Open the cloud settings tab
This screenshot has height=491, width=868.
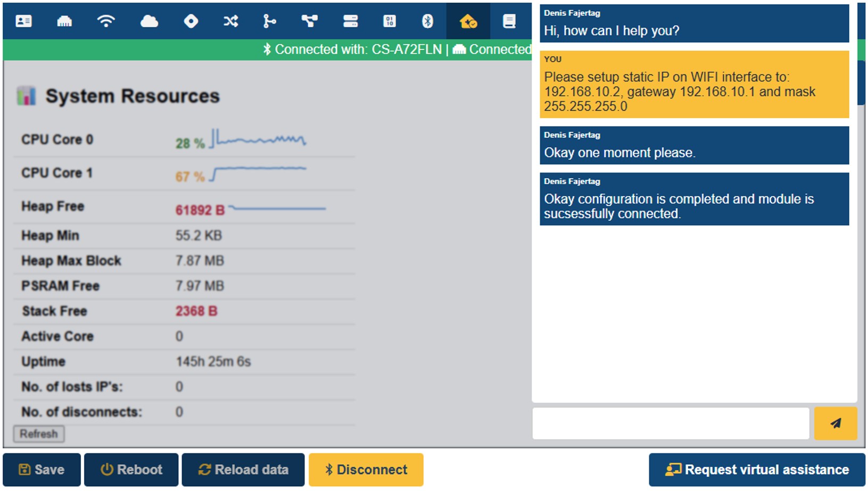149,21
